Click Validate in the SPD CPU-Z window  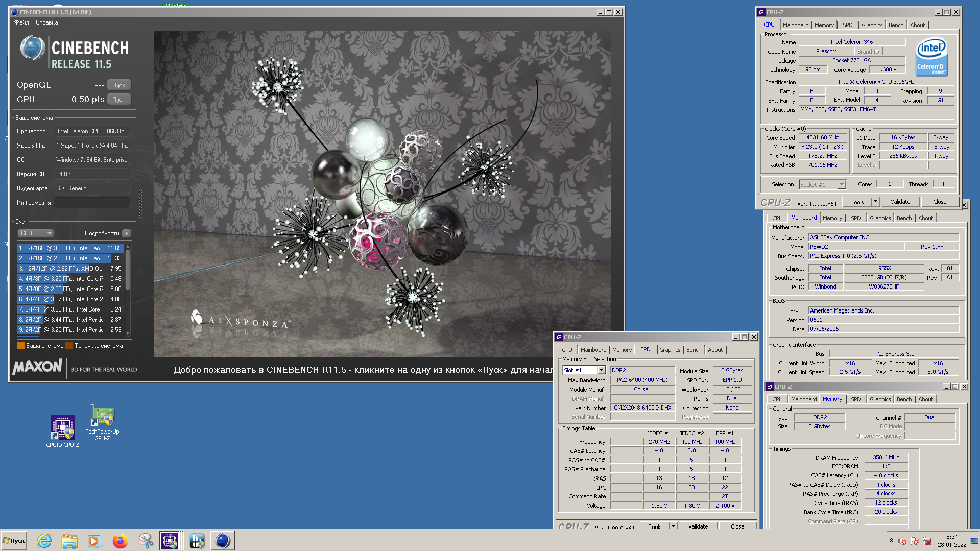point(698,526)
